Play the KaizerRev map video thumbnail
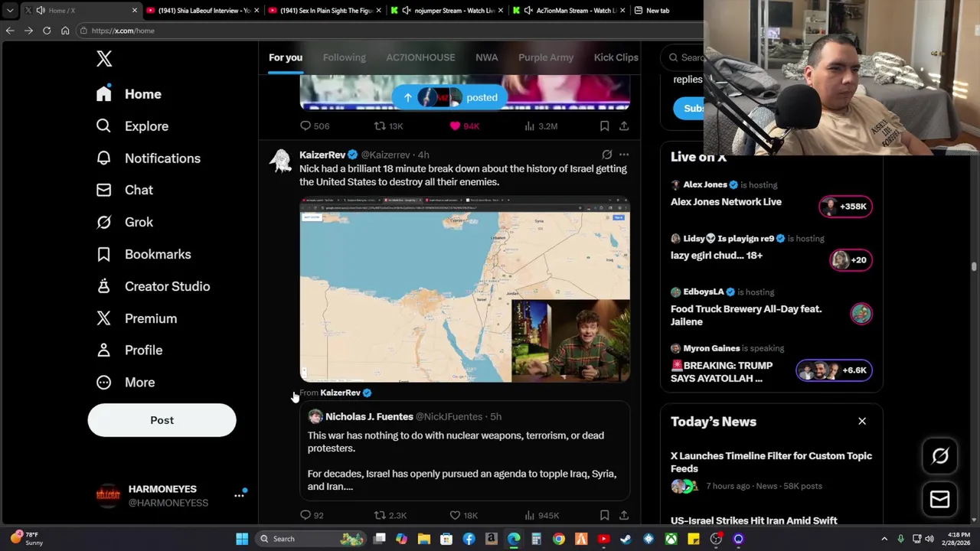Image resolution: width=980 pixels, height=551 pixels. pos(465,289)
